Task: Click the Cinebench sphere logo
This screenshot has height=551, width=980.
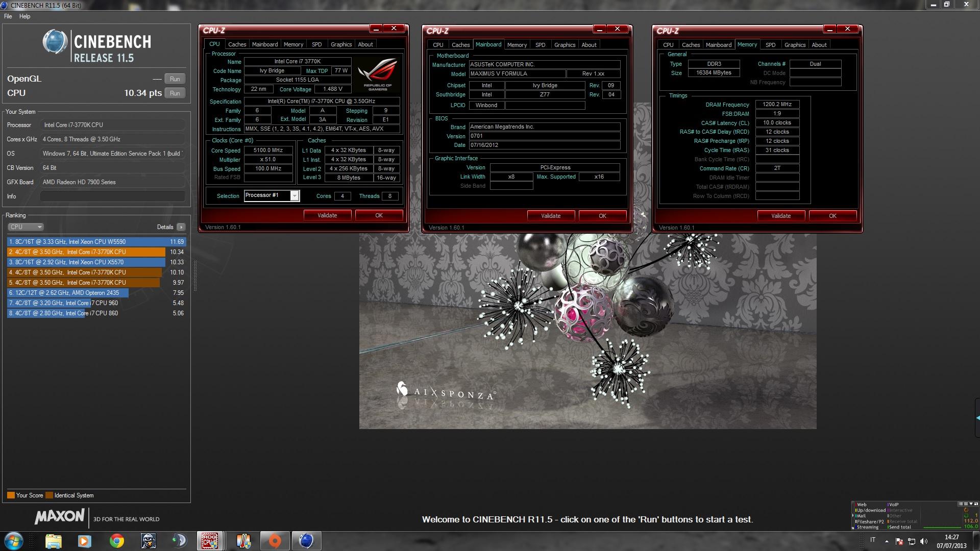Action: (55, 42)
